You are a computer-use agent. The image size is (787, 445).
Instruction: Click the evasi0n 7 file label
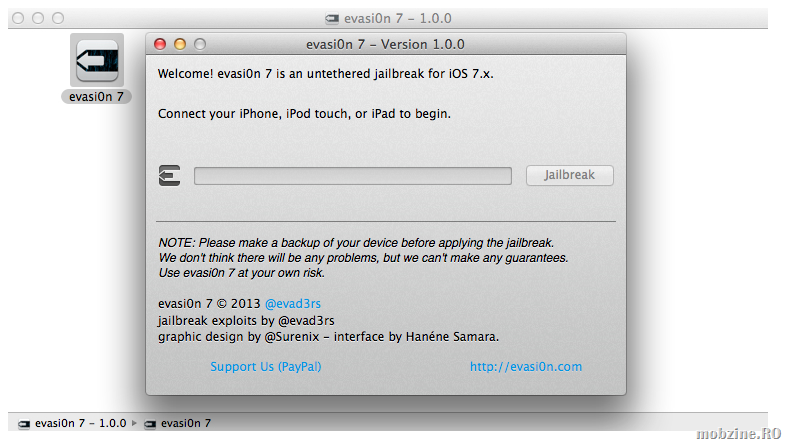click(97, 97)
